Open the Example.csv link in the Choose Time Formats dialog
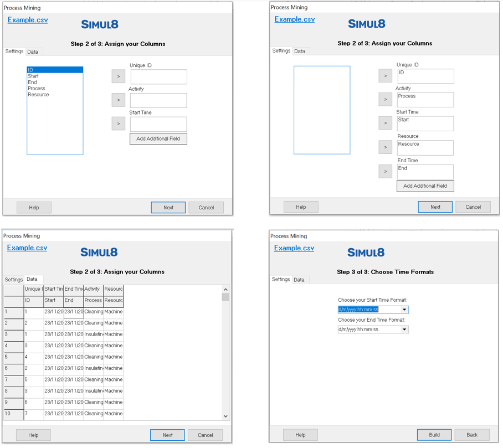Screen dimensions: 503x448 point(294,248)
